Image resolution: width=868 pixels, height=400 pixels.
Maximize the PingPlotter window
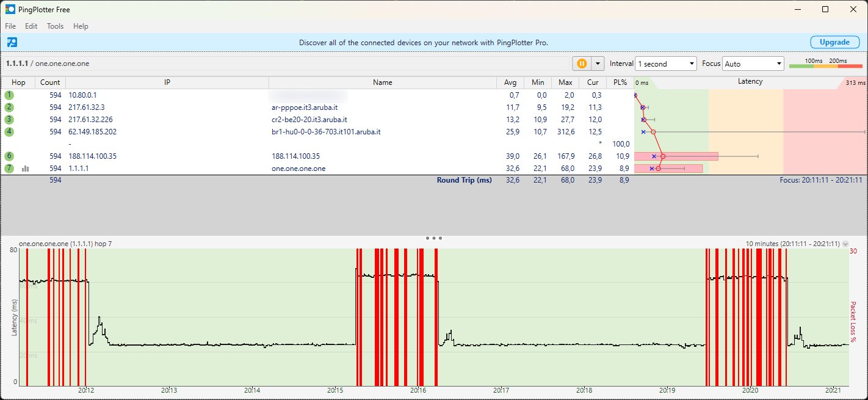pyautogui.click(x=825, y=9)
